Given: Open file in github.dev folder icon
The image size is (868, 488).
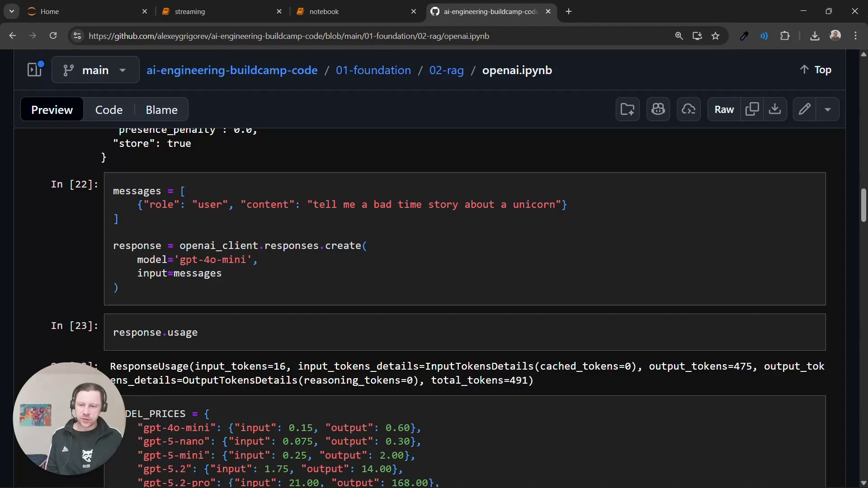Looking at the screenshot, I should point(627,109).
